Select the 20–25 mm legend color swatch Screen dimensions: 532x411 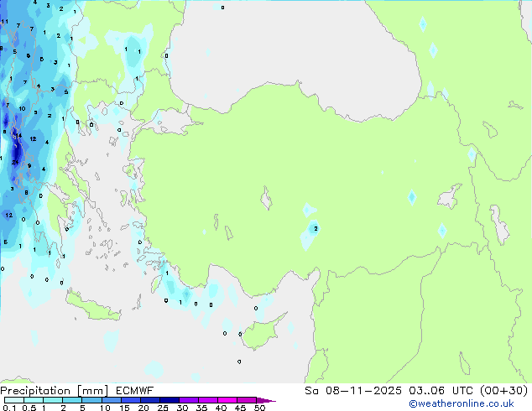click(x=149, y=400)
